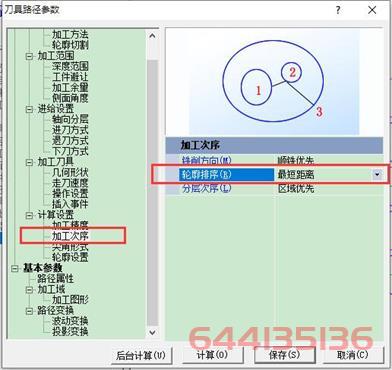Collapse the 加工范围 tree node

coord(30,56)
